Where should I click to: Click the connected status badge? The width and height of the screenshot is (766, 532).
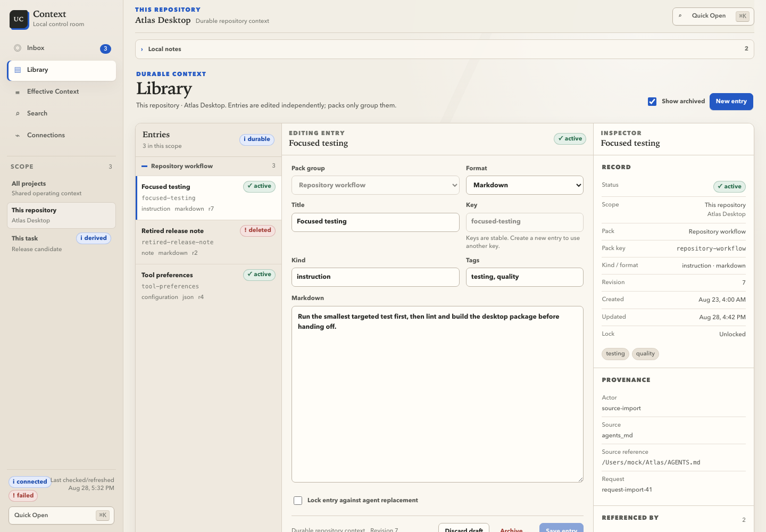pos(30,482)
